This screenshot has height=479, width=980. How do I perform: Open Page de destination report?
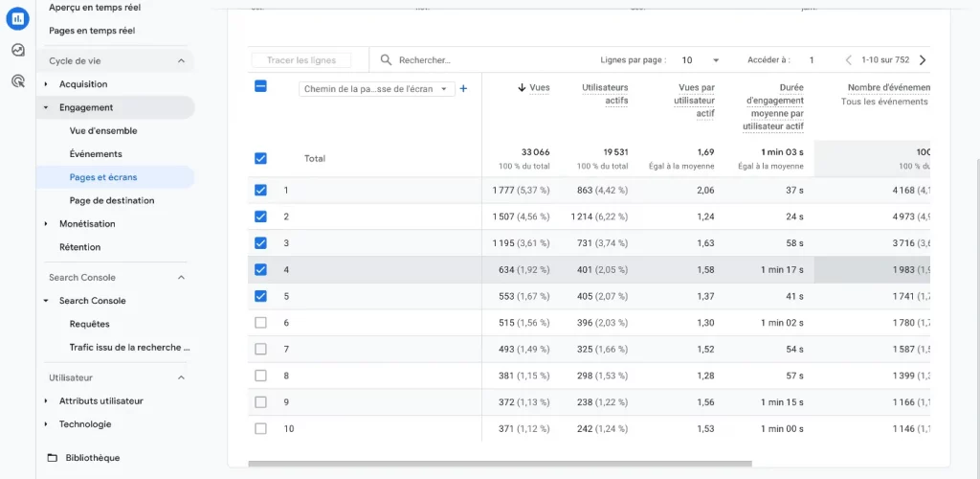(112, 201)
